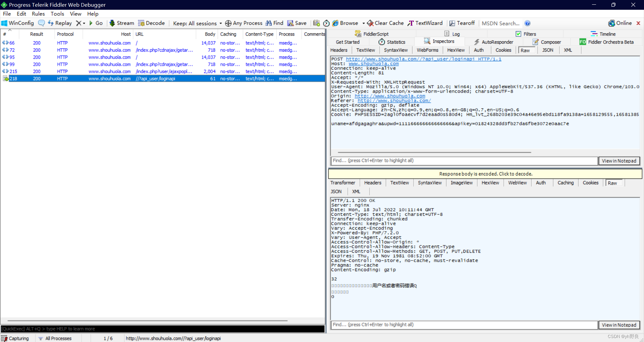This screenshot has width=644, height=342.
Task: Open the help icon beside MSDN Search
Action: tap(528, 23)
